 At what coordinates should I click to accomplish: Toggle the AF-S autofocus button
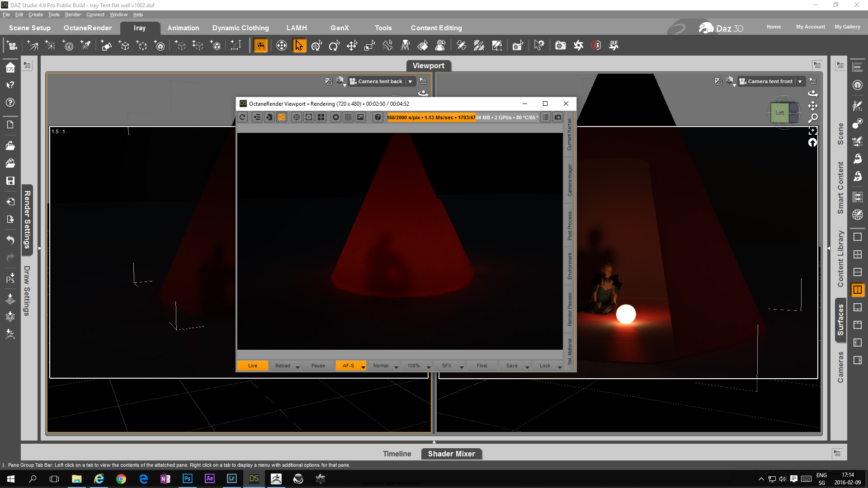click(x=348, y=366)
